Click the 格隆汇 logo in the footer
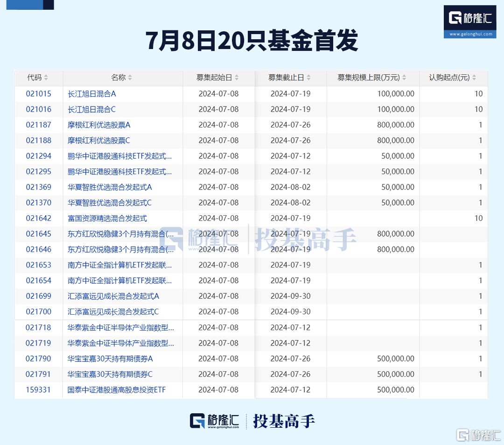504x445 pixels. [x=214, y=421]
